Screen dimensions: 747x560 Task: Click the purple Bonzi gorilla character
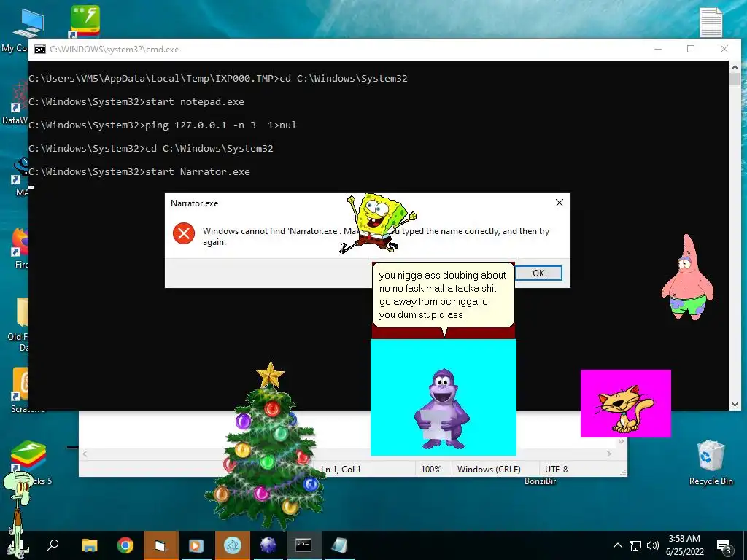[441, 410]
